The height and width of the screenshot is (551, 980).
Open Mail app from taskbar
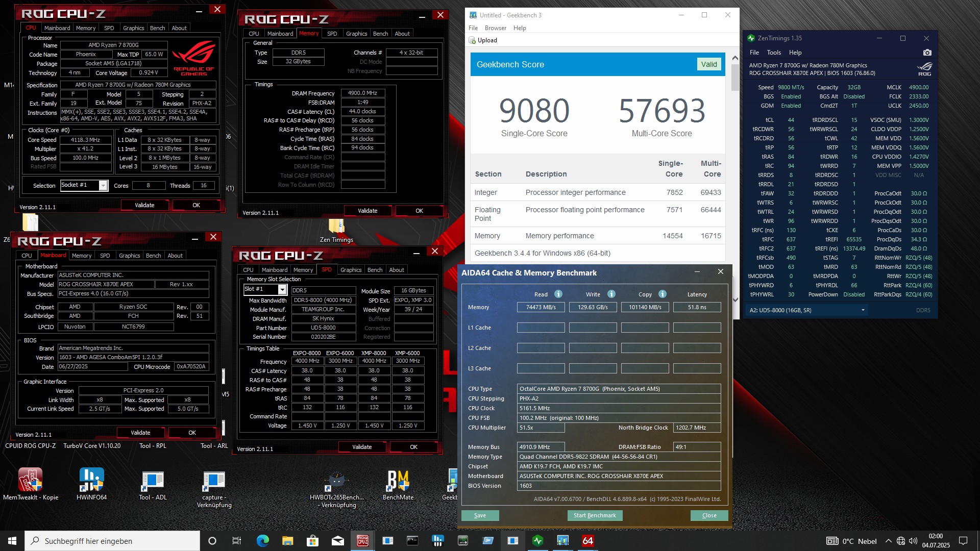tap(337, 541)
